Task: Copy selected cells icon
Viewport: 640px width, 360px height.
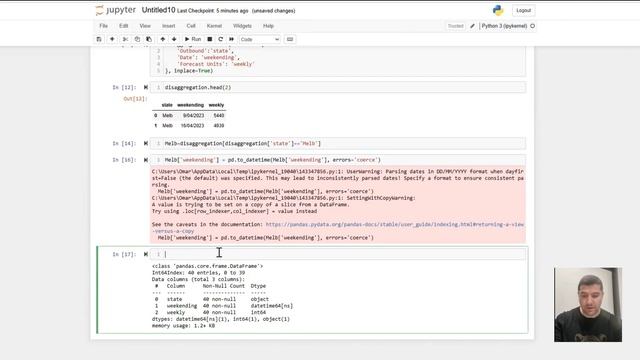Action: (x=137, y=39)
